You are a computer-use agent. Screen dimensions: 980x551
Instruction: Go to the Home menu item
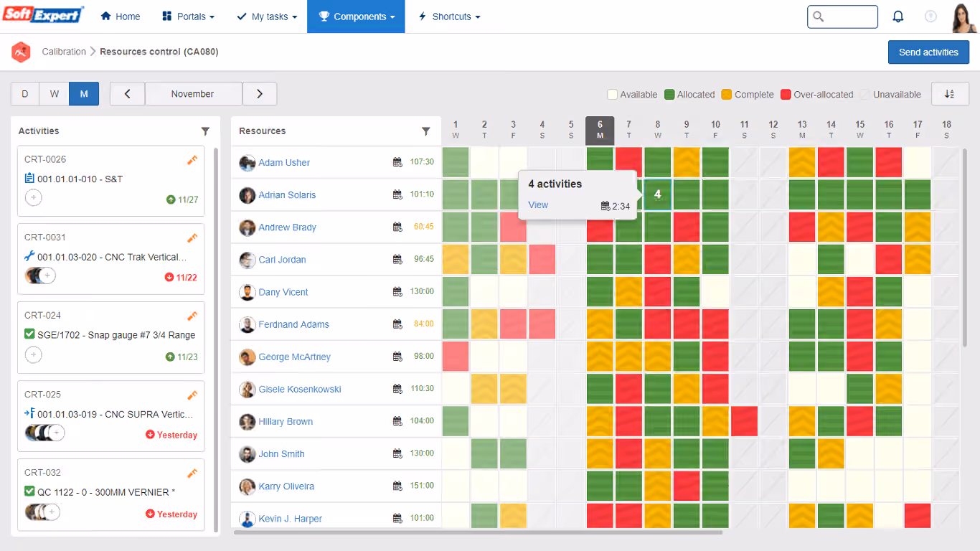click(121, 17)
